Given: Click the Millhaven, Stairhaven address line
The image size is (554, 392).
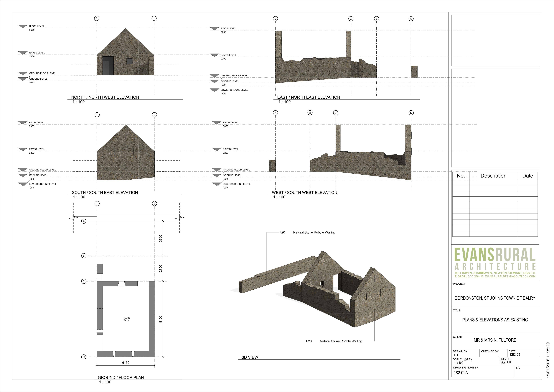Looking at the screenshot, I should click(x=495, y=273).
